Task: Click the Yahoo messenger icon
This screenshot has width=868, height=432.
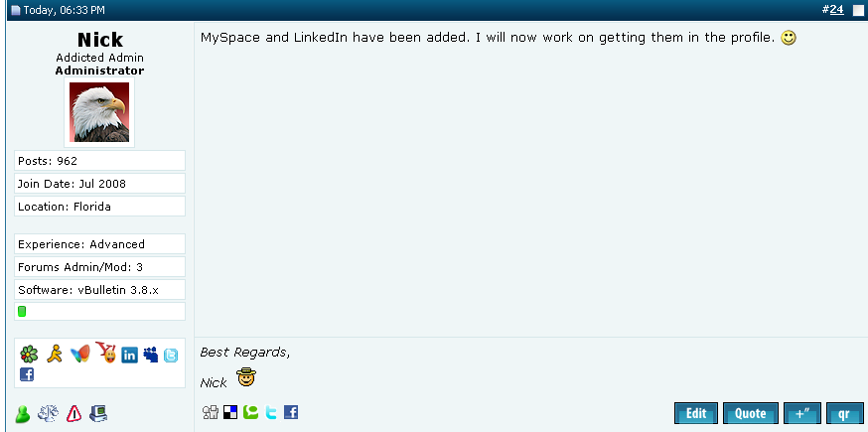Action: pyautogui.click(x=105, y=353)
